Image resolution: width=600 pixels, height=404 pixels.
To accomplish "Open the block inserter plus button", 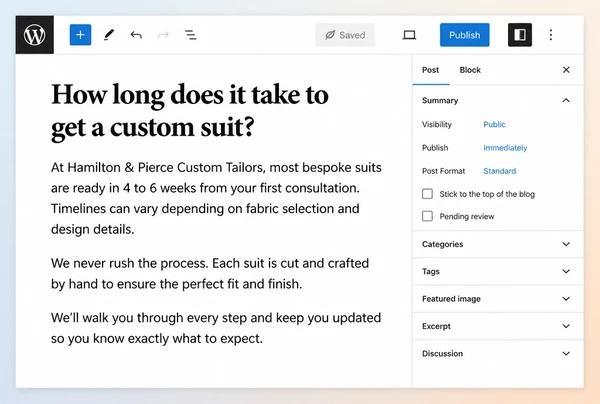I will [80, 35].
